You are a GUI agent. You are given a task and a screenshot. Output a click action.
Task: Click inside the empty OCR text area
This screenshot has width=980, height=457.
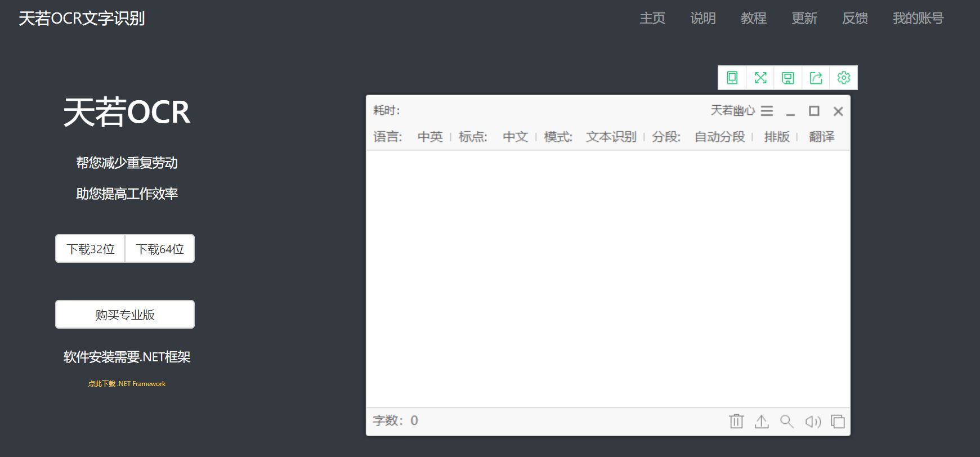pyautogui.click(x=608, y=279)
